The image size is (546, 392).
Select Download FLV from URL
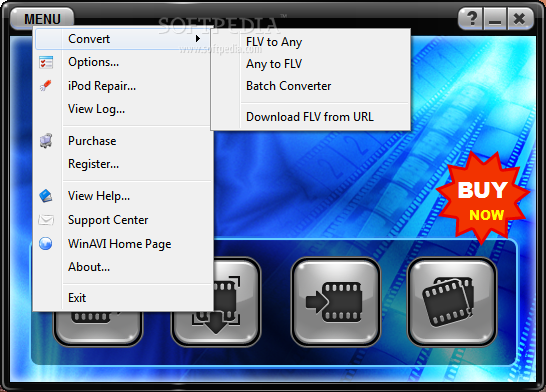tap(310, 117)
